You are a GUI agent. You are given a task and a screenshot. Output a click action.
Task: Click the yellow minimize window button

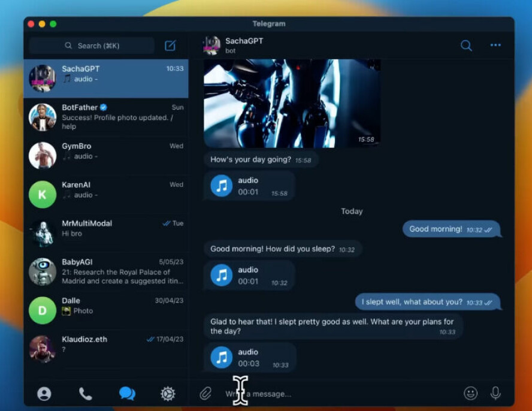pos(42,24)
